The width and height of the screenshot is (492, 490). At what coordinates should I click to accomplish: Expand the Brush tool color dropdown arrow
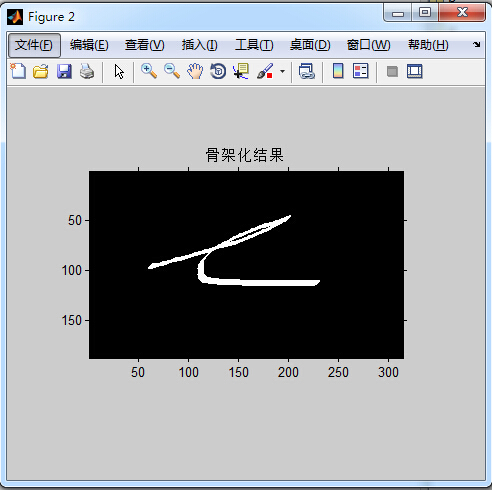tap(282, 71)
